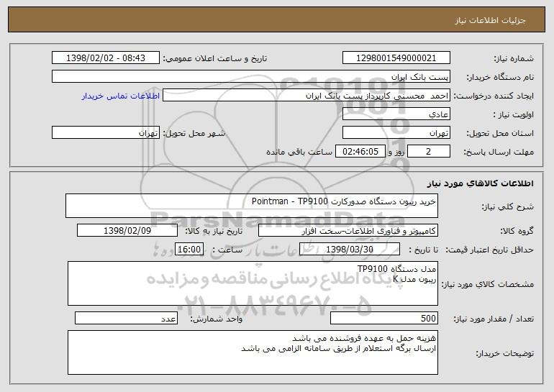Click the general description field mentioning Pointman - TP9100

point(252,206)
